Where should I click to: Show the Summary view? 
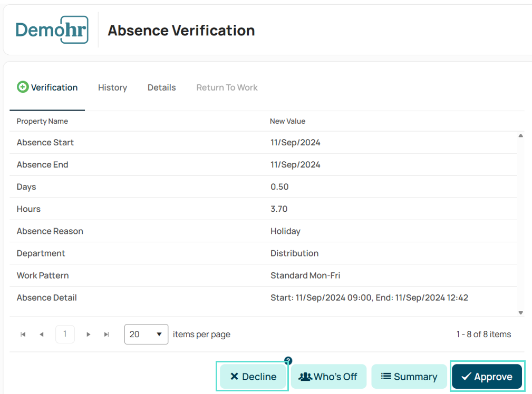[x=409, y=377]
